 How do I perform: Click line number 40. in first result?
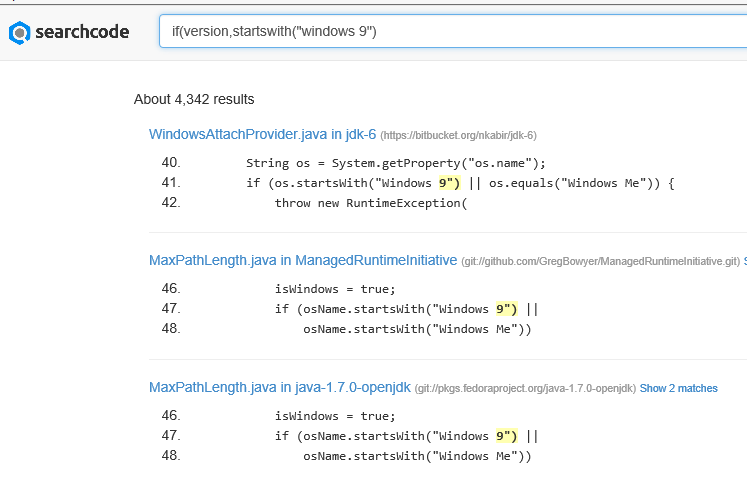coord(171,162)
